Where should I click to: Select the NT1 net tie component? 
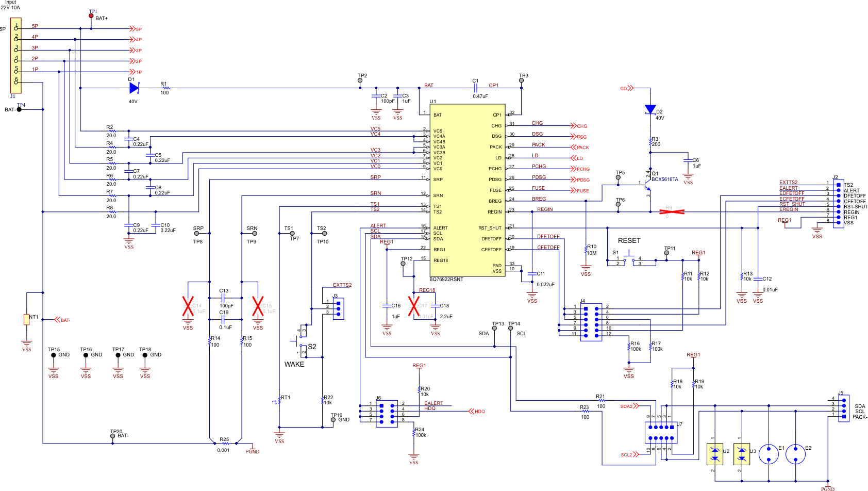(x=26, y=319)
